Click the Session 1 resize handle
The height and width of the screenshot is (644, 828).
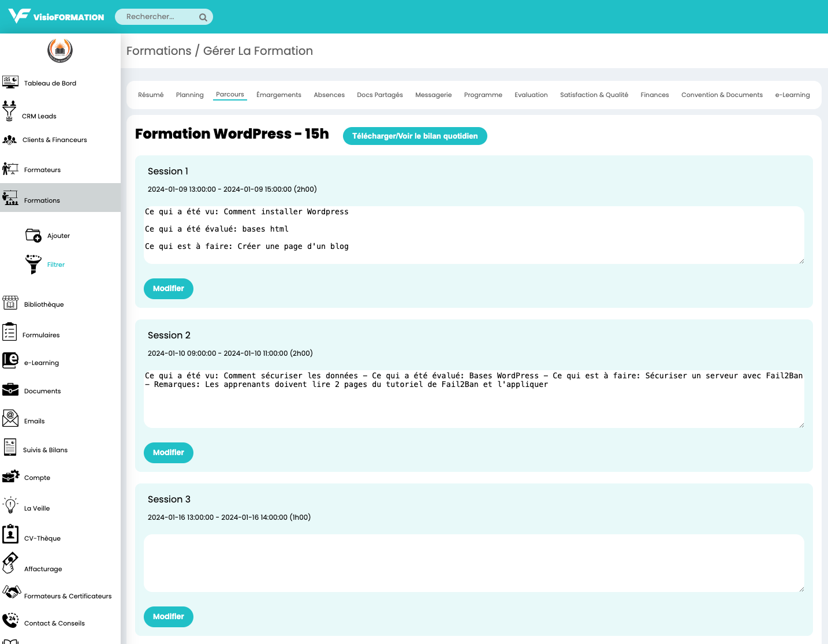[x=801, y=261]
